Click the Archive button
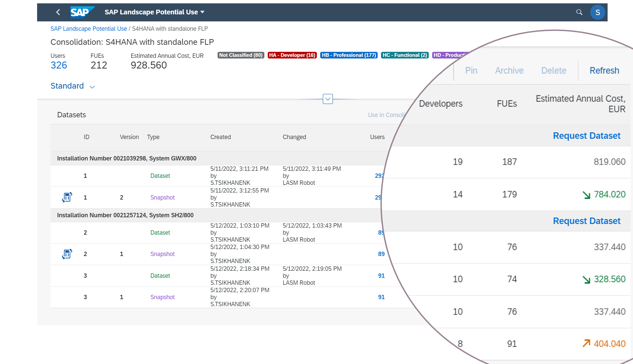Screen dimensions: 633x364 coord(509,71)
